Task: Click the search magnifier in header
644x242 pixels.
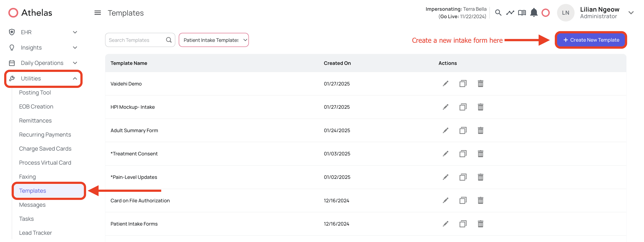Action: pos(498,12)
